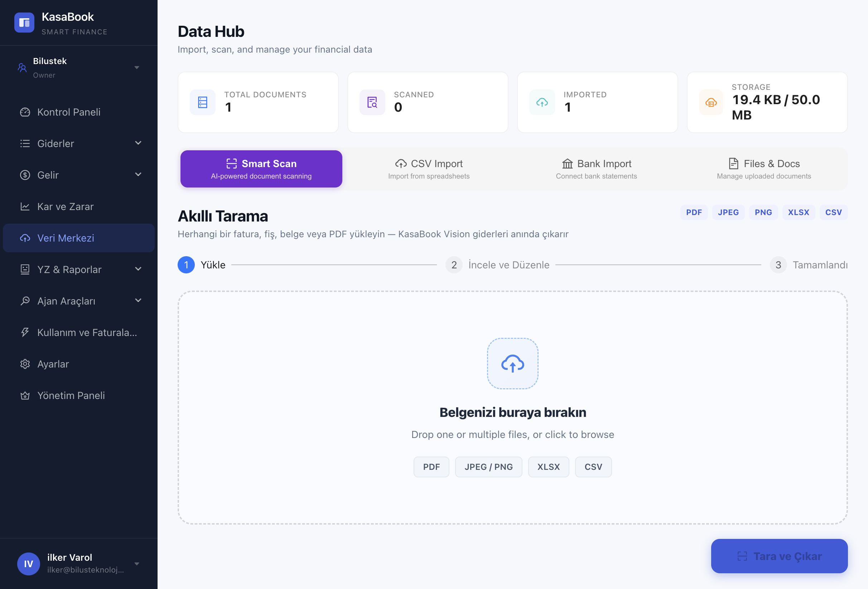Click the cloud upload icon in drop zone
Viewport: 868px width, 589px height.
click(512, 364)
